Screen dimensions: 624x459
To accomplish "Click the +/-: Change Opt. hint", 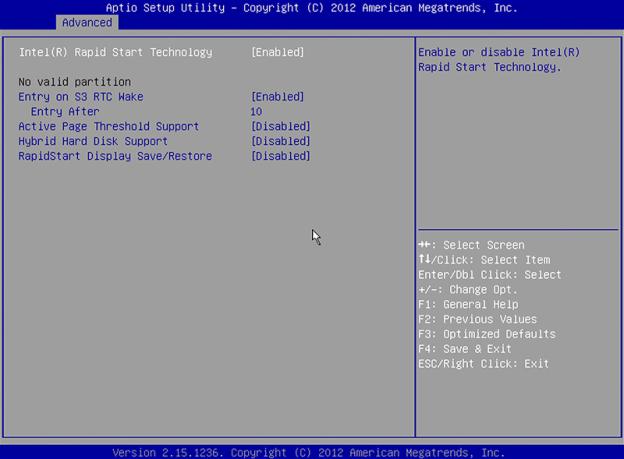I will [x=468, y=289].
